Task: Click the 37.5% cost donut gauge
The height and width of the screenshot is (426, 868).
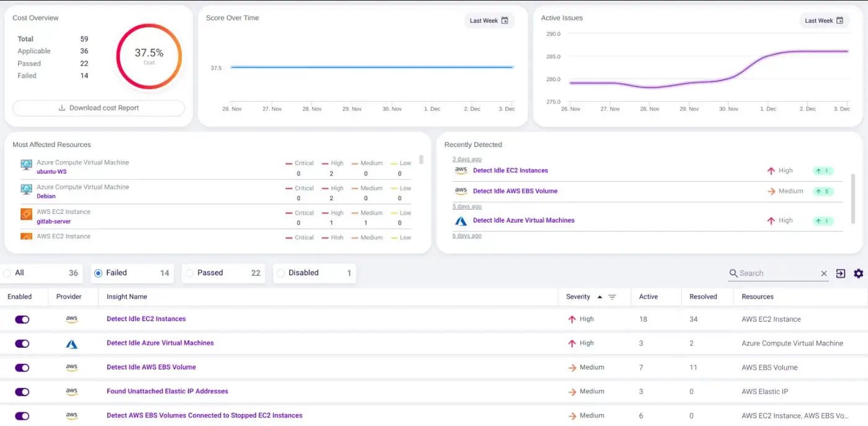Action: coord(149,56)
